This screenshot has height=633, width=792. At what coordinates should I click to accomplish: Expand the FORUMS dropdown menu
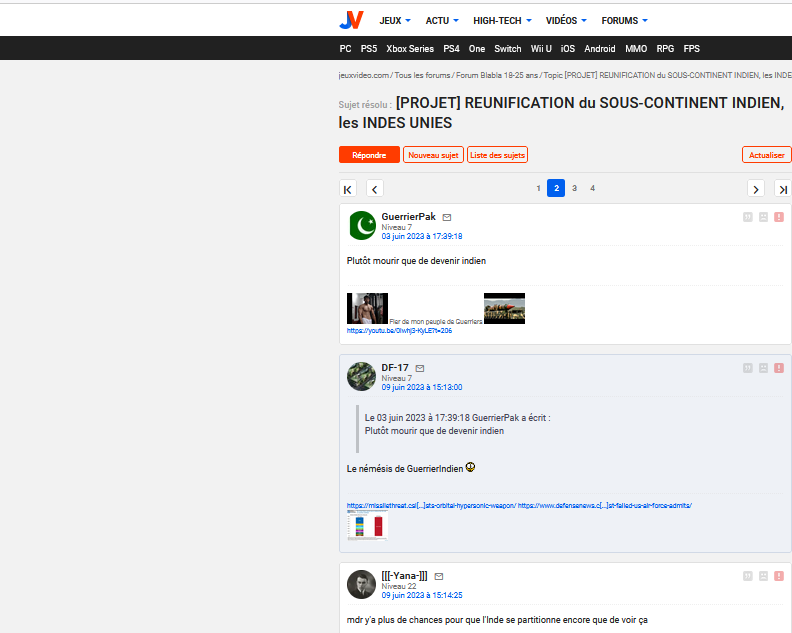coord(624,20)
